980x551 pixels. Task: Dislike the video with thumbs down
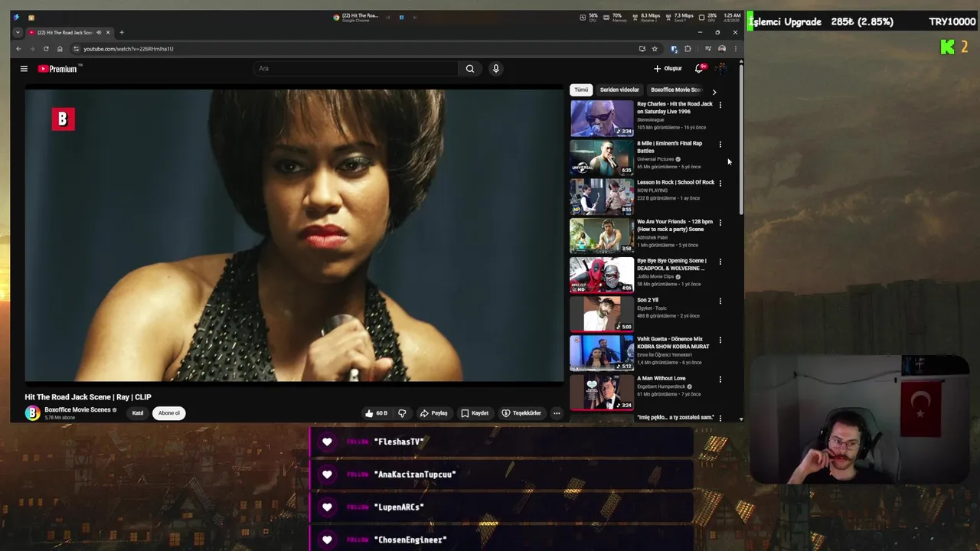[x=402, y=413]
